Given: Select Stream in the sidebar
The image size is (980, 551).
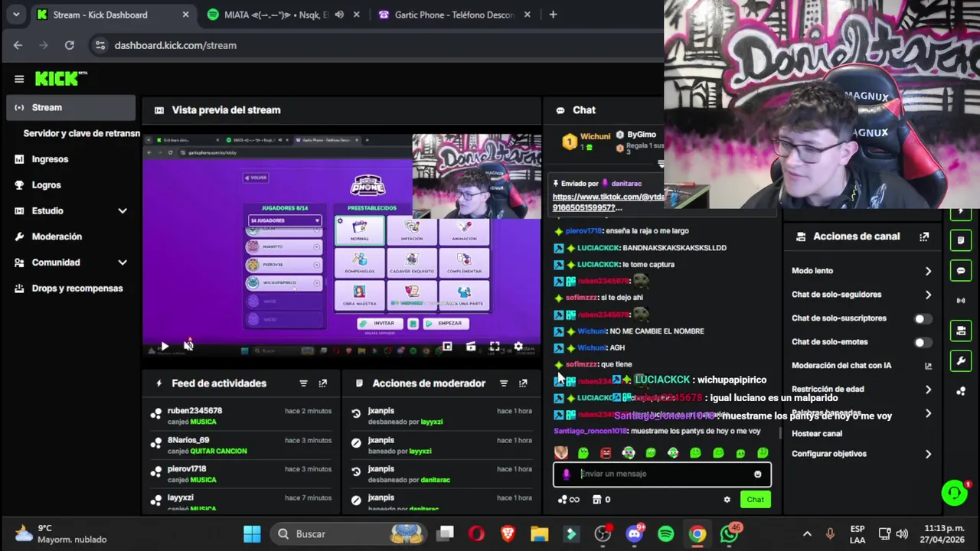Looking at the screenshot, I should (70, 108).
